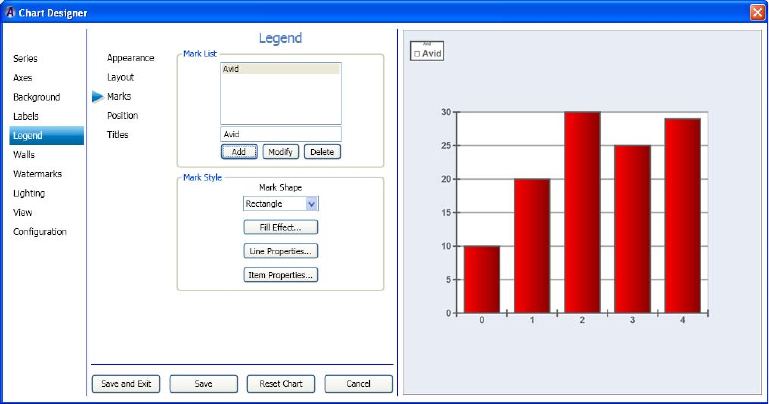Image resolution: width=769 pixels, height=404 pixels.
Task: Open Watermarks settings
Action: point(37,174)
